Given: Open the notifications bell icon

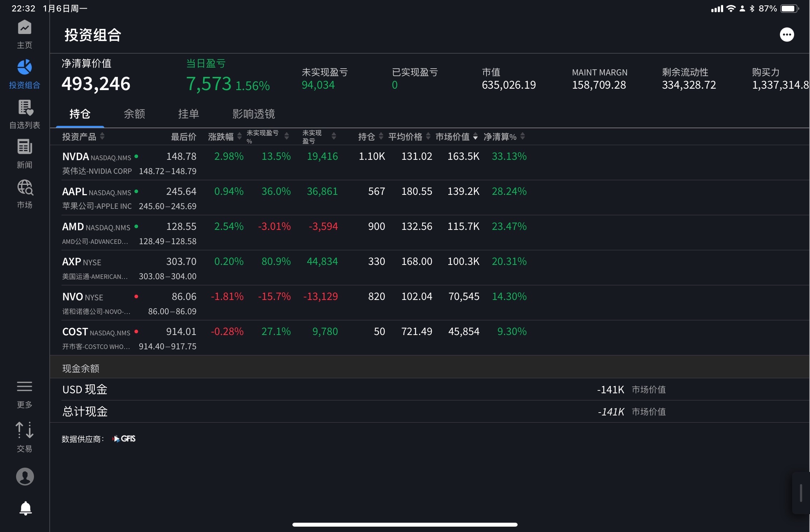Looking at the screenshot, I should [25, 508].
